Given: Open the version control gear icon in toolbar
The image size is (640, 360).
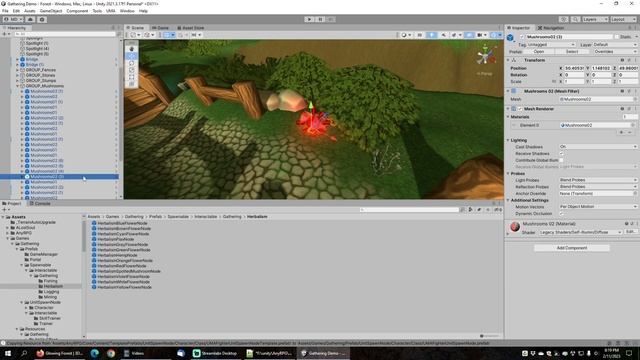Looking at the screenshot, I should [x=42, y=19].
